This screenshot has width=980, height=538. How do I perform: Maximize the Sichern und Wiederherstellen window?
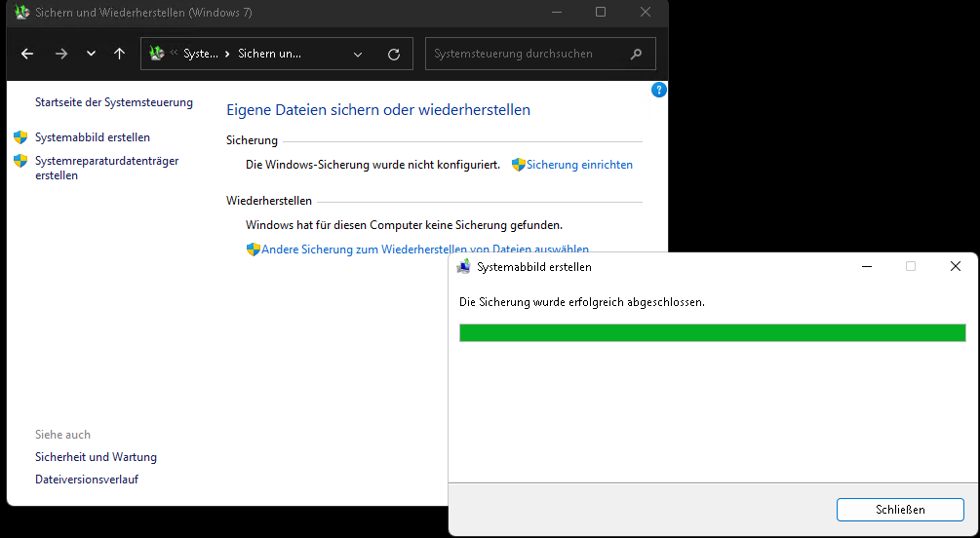click(601, 12)
